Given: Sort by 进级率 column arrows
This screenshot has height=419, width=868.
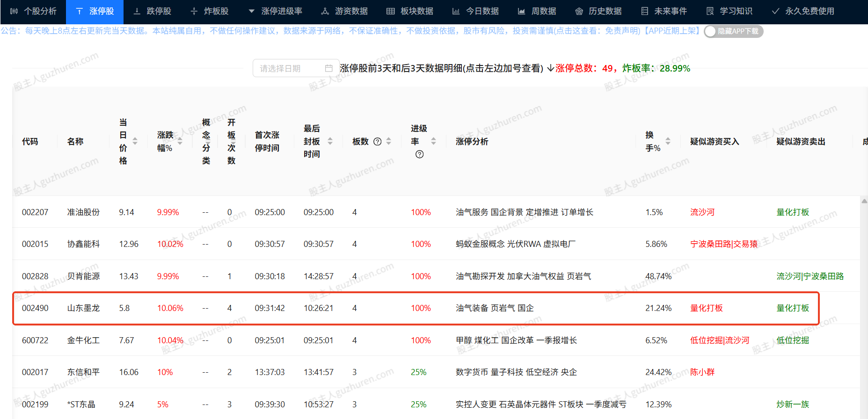Looking at the screenshot, I should click(x=434, y=141).
